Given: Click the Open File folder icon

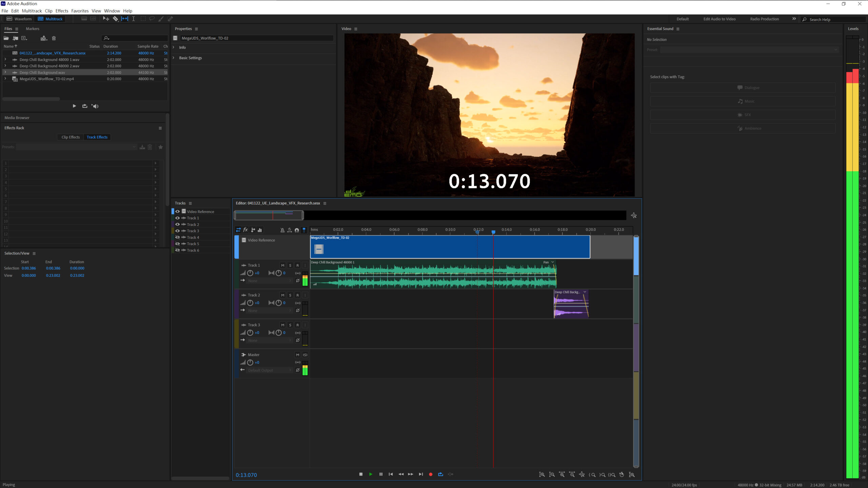Looking at the screenshot, I should (x=6, y=38).
